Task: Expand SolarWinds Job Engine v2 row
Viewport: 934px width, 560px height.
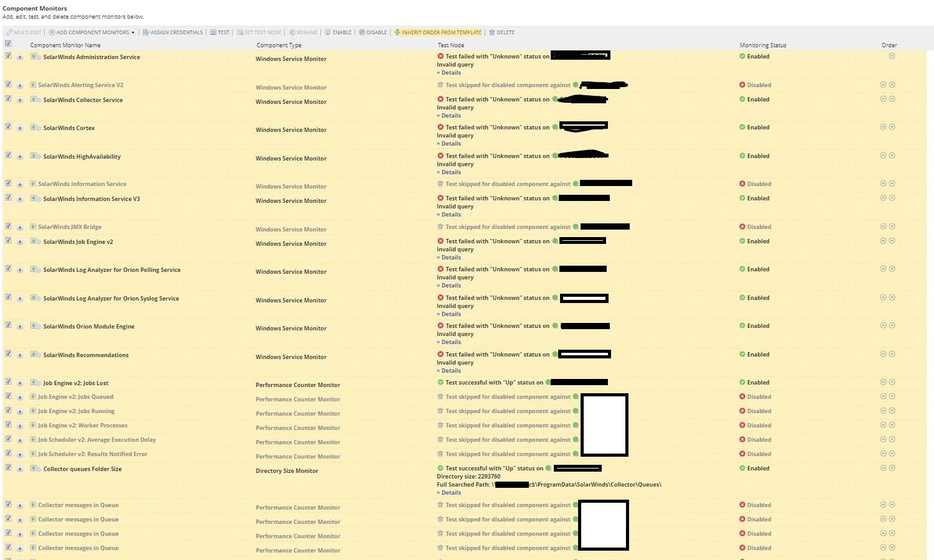Action: coord(20,242)
